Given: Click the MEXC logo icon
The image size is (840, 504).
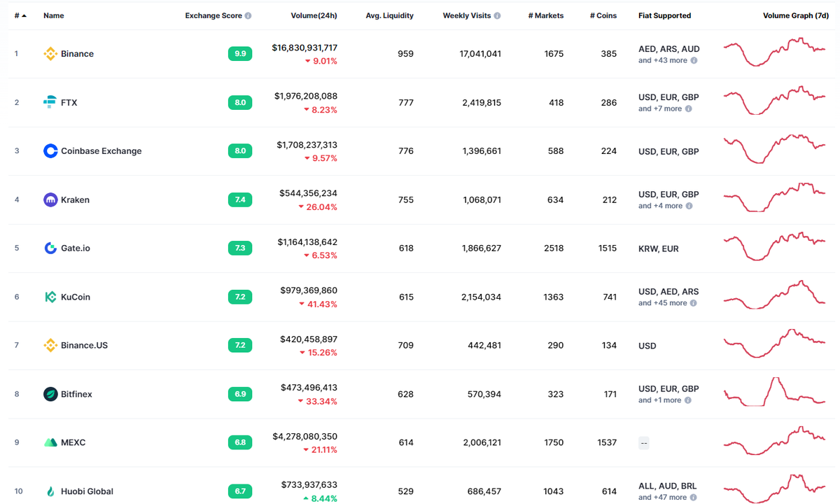Looking at the screenshot, I should coord(50,442).
